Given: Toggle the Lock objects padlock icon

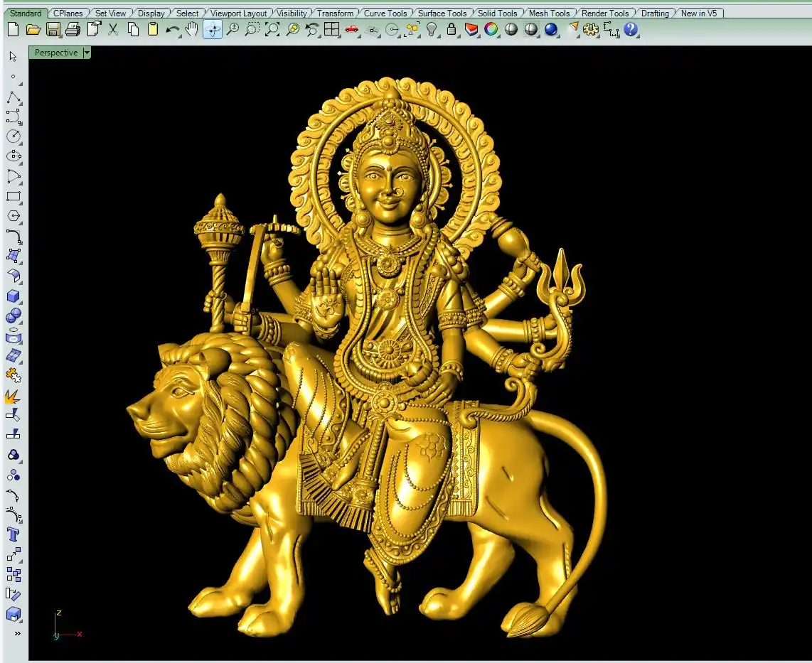Looking at the screenshot, I should click(x=452, y=29).
